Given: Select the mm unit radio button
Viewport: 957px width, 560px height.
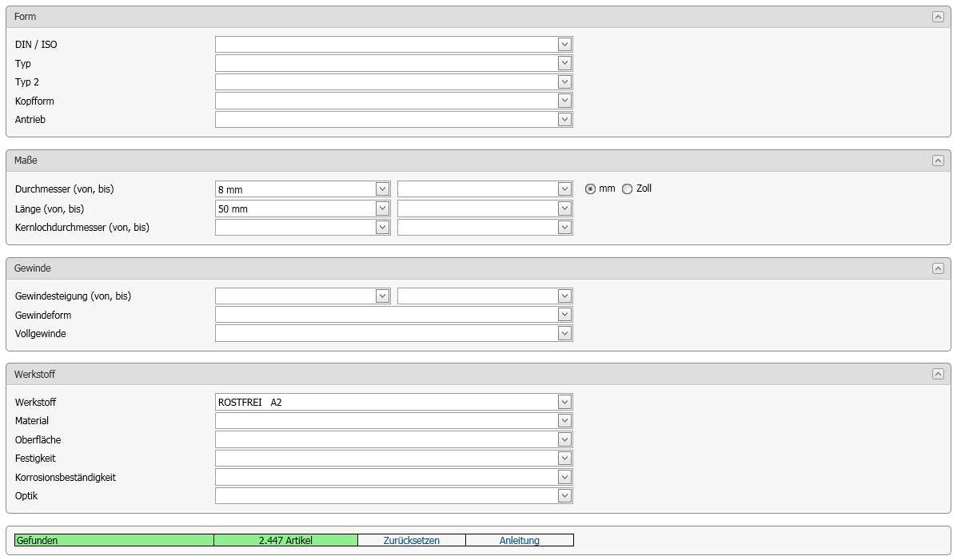Looking at the screenshot, I should click(x=591, y=189).
